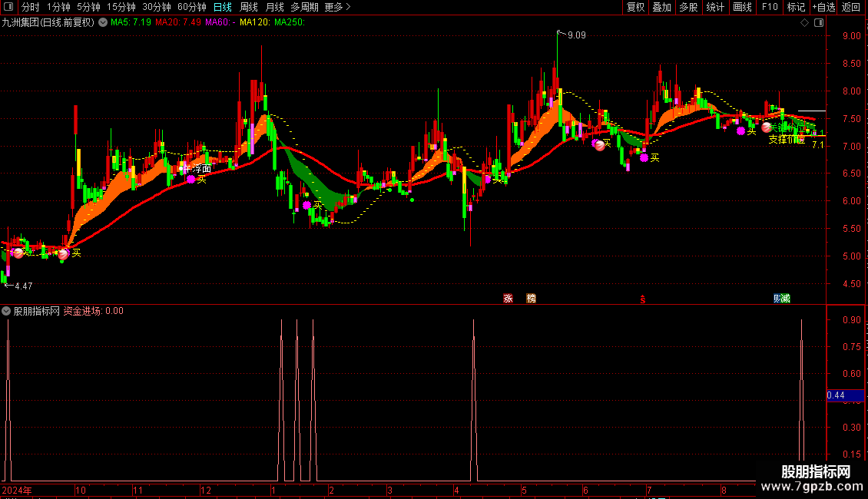Click the 涨 event marker on timeline

[509, 299]
